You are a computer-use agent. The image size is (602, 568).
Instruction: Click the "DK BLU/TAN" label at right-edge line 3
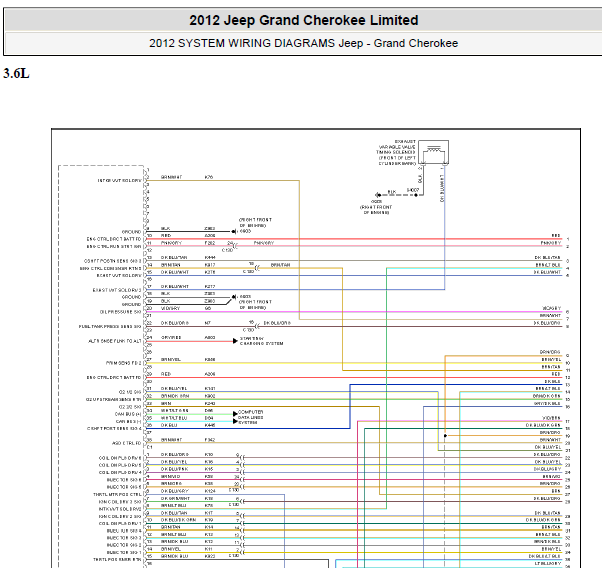[x=547, y=257]
